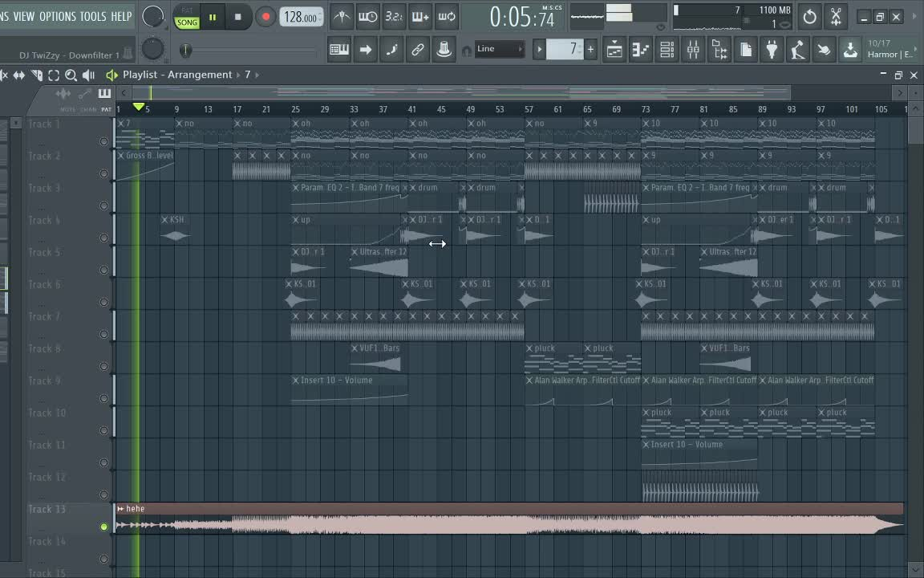Click the export render icon on the toolbar
The image size is (924, 578).
pos(850,50)
